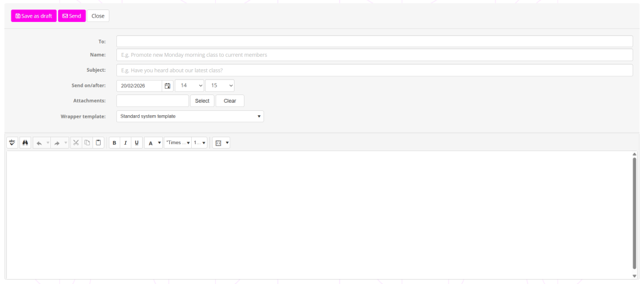The width and height of the screenshot is (644, 284).
Task: Click the paste clipboard icon
Action: (98, 143)
